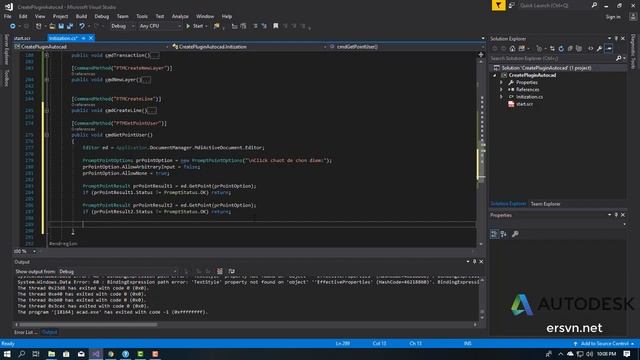Collapse the CreatePluginAutocad project node
The height and width of the screenshot is (360, 640).
(x=495, y=76)
